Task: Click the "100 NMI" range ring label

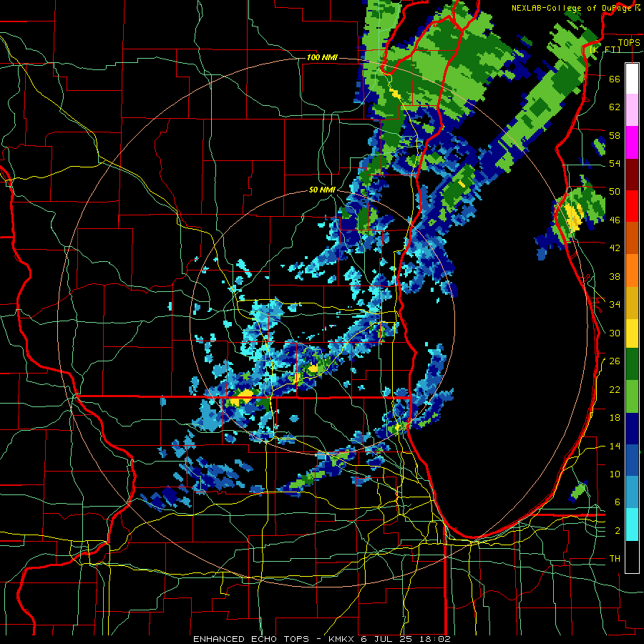Action: (x=322, y=57)
